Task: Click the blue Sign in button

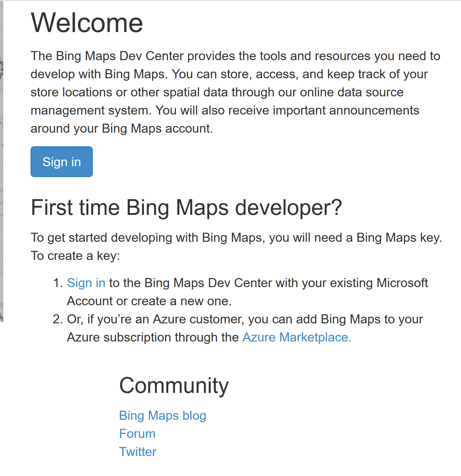Action: [62, 162]
